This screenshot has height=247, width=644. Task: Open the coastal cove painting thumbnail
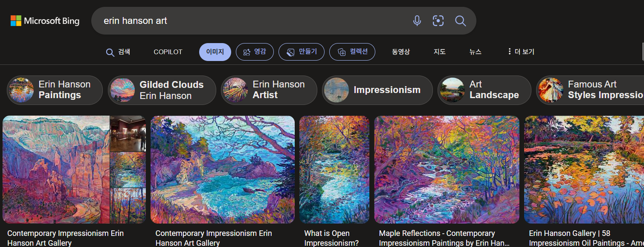(223, 170)
